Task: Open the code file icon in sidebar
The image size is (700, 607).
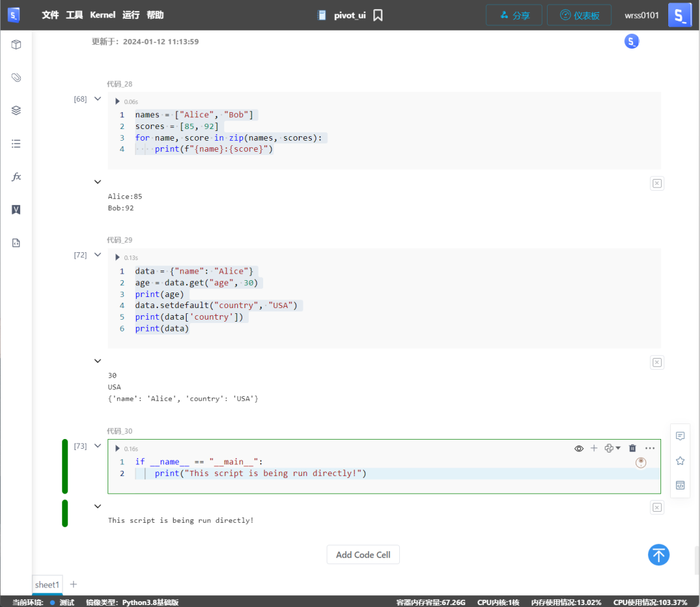Action: coord(16,243)
